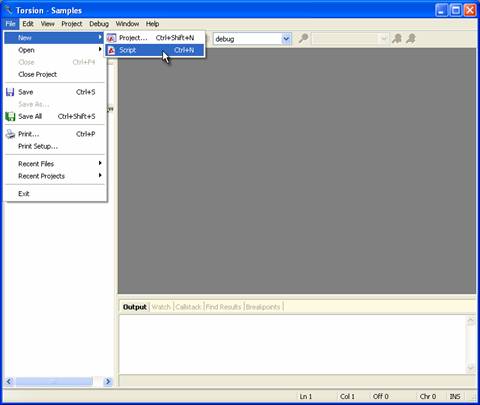Switch to the Watch tab
Screen dimensions: 480x405
[161, 307]
